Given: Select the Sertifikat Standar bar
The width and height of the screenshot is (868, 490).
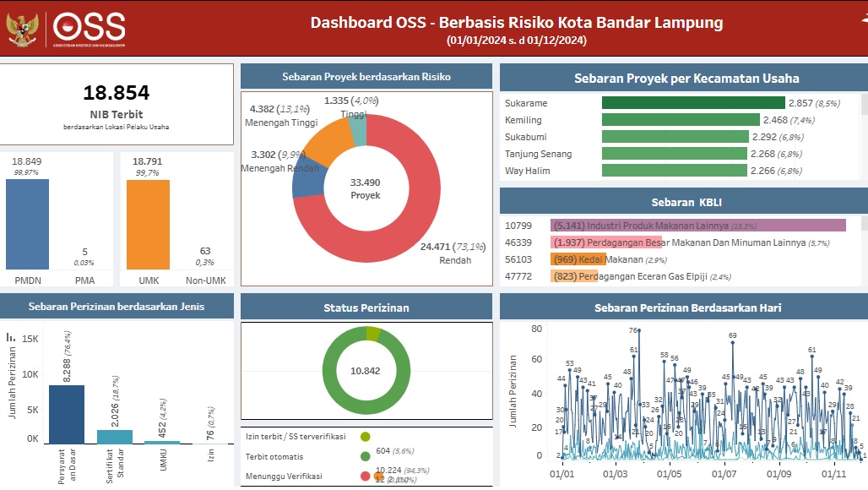Looking at the screenshot, I should coord(114,436).
